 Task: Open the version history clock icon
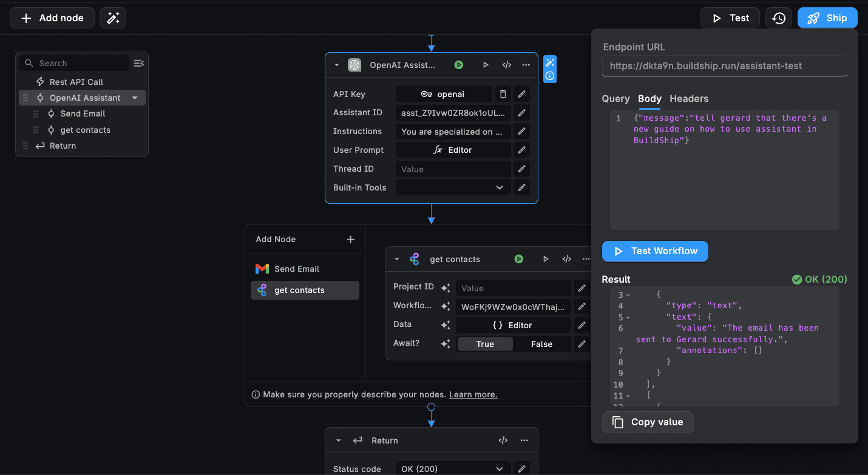coord(779,18)
